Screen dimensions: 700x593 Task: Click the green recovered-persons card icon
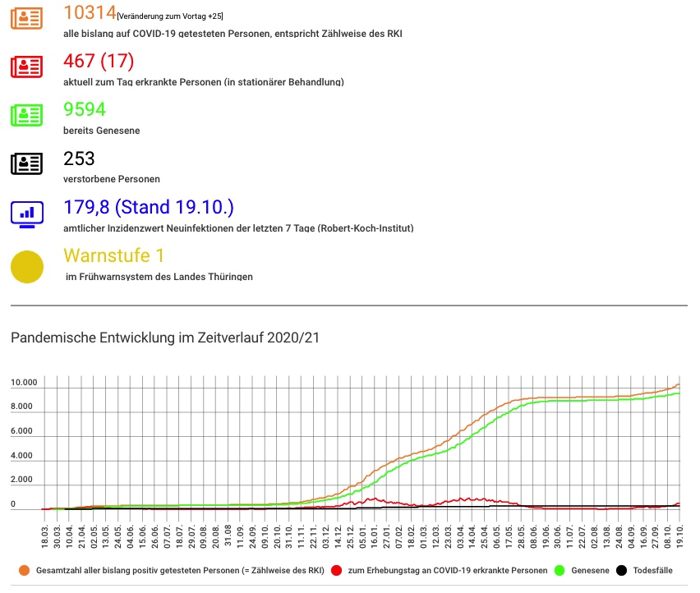click(x=27, y=115)
